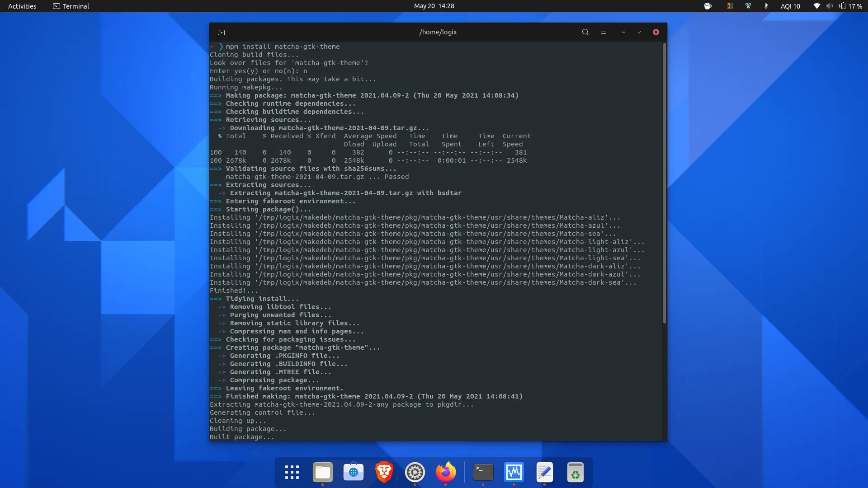Open the Wi-Fi system menu

pyautogui.click(x=816, y=6)
